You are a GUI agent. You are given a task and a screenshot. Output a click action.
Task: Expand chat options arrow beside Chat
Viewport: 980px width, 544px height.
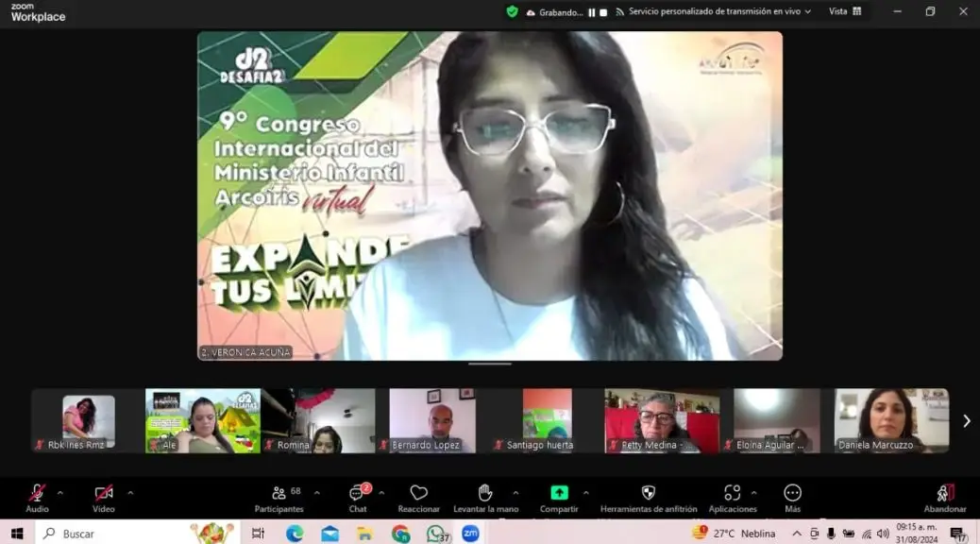tap(381, 493)
